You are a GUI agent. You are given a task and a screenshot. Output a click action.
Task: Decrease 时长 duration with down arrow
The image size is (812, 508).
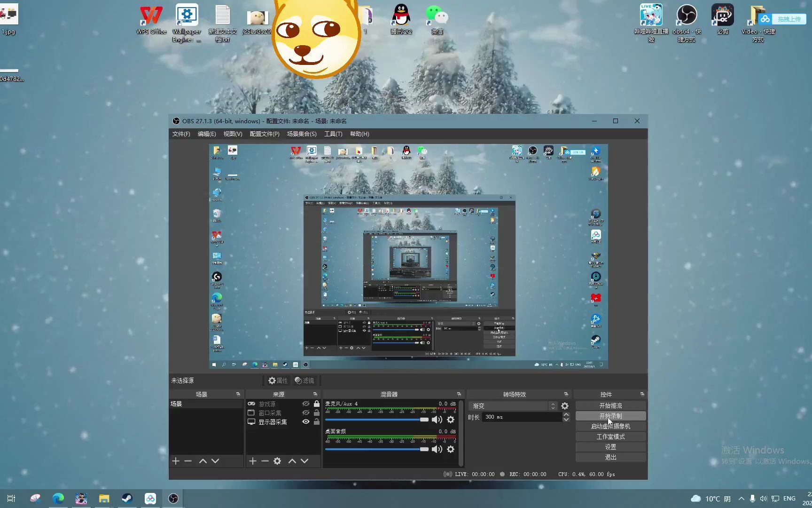pyautogui.click(x=566, y=420)
